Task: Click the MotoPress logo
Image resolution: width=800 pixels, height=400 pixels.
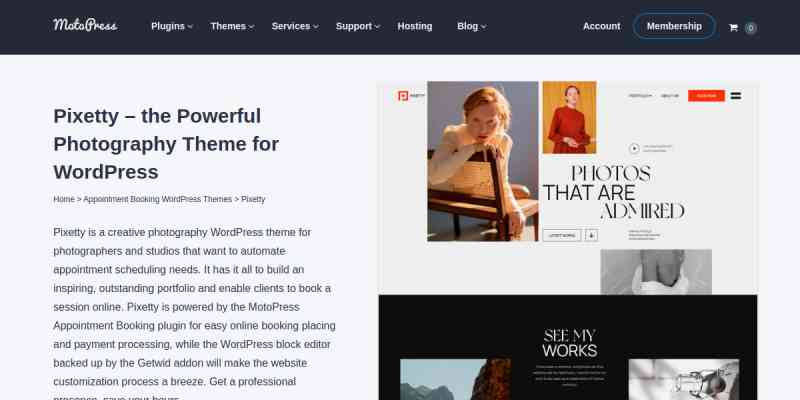Action: click(85, 25)
